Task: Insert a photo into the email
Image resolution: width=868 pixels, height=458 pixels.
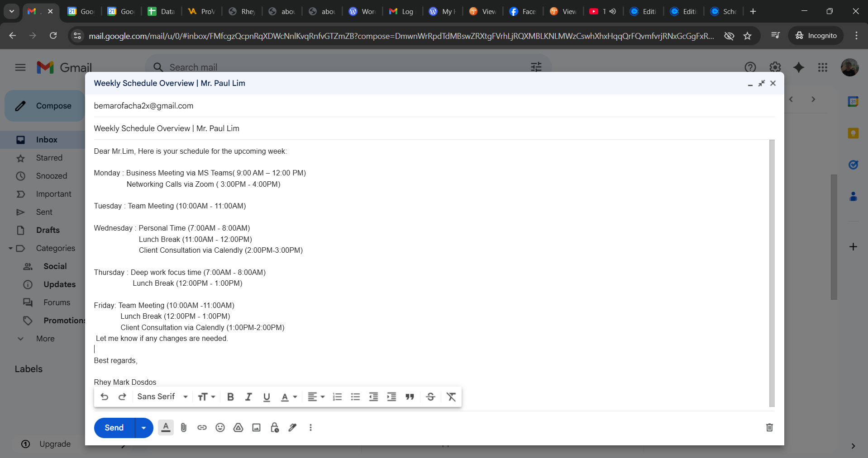Action: [x=256, y=427]
